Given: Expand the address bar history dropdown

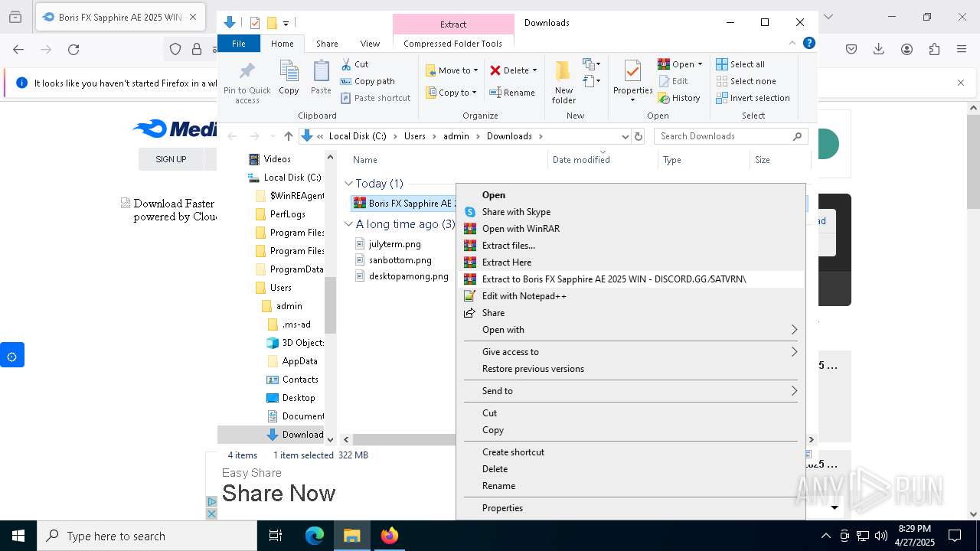Looking at the screenshot, I should pyautogui.click(x=625, y=136).
